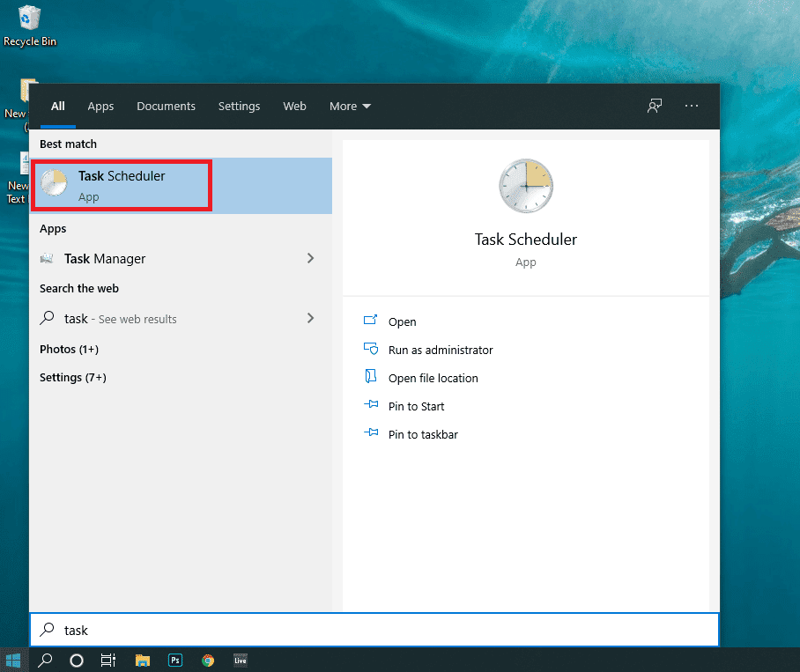Expand Task Manager result arrow
Image resolution: width=800 pixels, height=672 pixels.
(x=310, y=258)
